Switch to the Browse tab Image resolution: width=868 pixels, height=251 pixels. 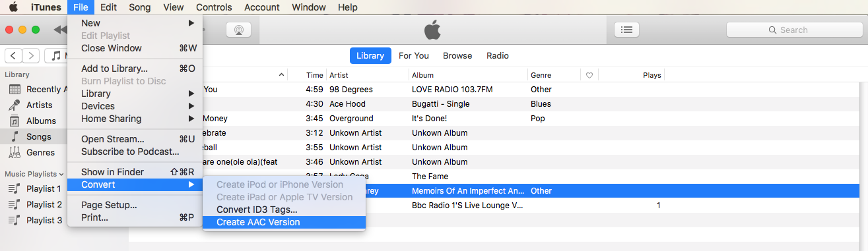[x=457, y=56]
